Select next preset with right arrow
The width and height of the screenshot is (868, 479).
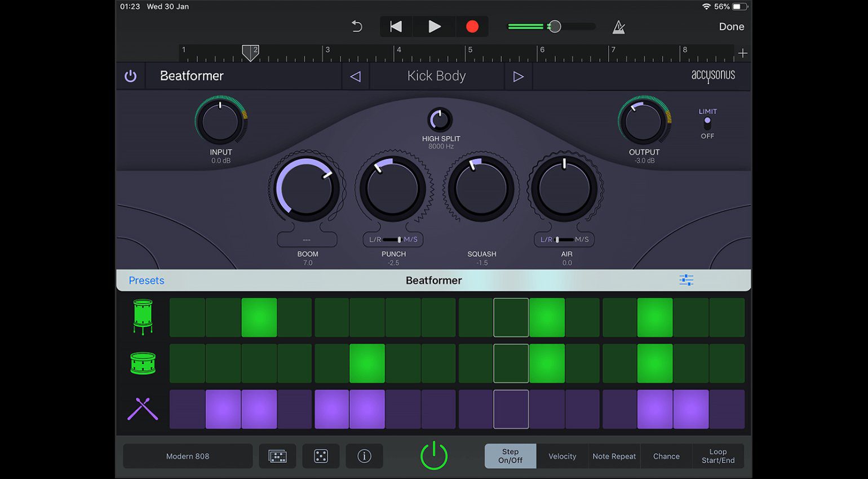518,76
